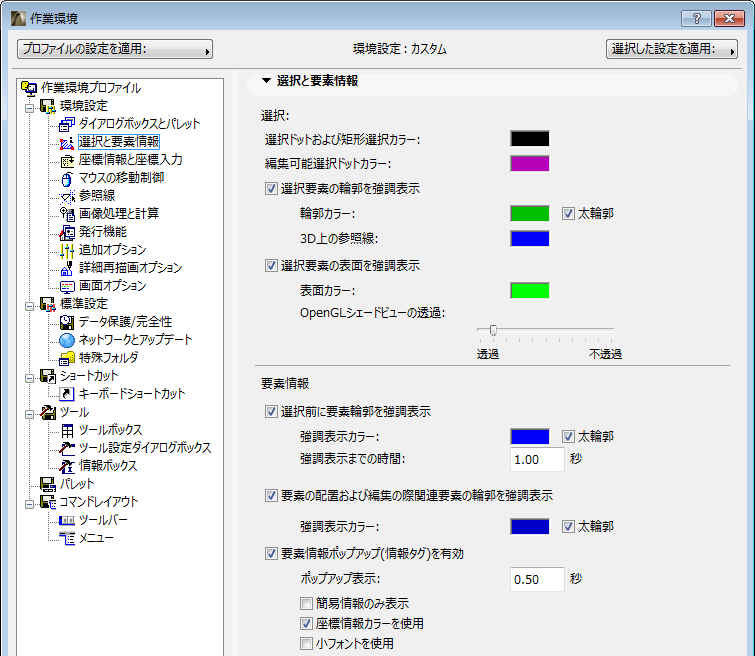
Task: Toggle 要素情報ポップアップ(情報タグ)を有効 checkbox
Action: (x=271, y=553)
